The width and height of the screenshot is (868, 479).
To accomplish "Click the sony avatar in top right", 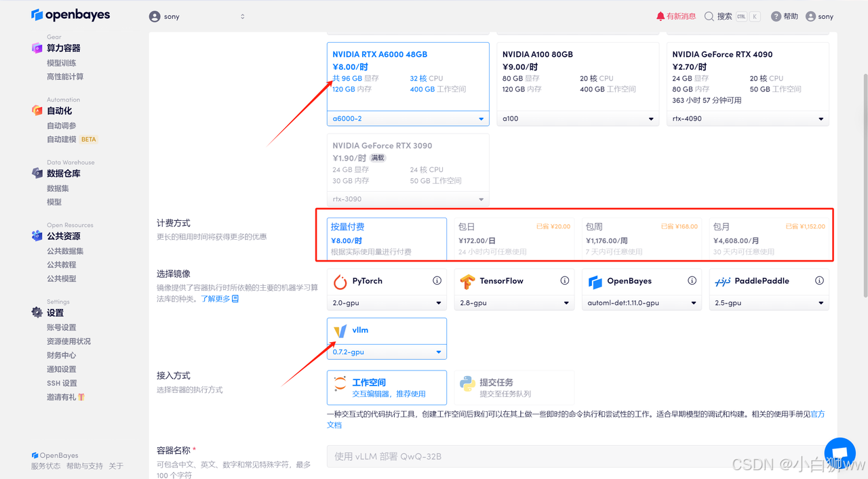I will point(810,16).
